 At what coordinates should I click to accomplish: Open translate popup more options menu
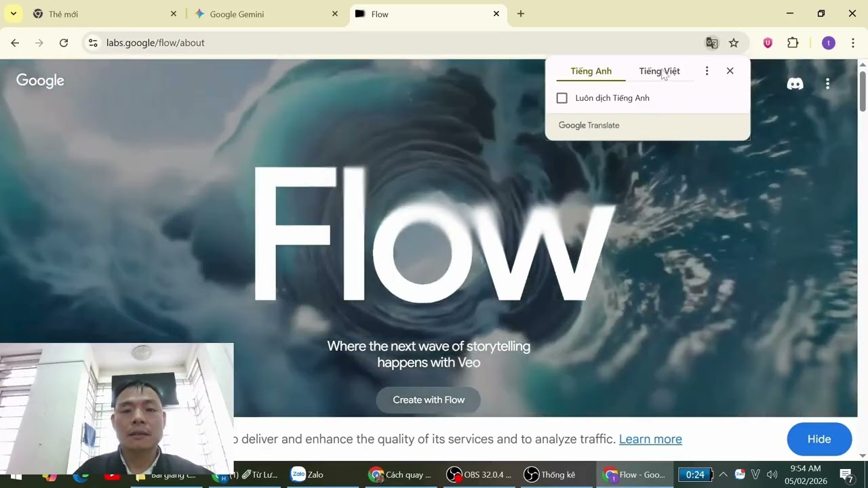point(707,70)
